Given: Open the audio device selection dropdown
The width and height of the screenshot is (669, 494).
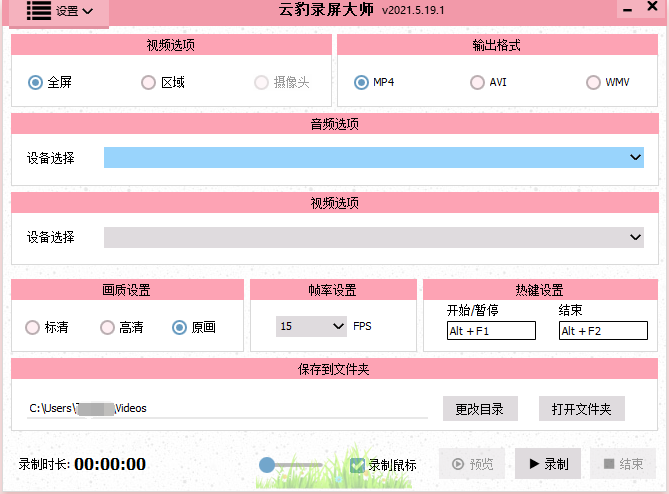Looking at the screenshot, I should 374,157.
